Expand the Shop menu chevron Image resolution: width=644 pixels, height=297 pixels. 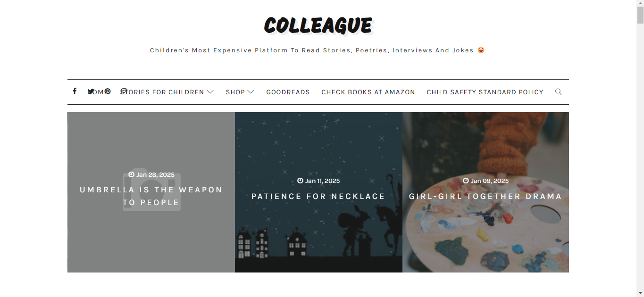click(x=251, y=92)
